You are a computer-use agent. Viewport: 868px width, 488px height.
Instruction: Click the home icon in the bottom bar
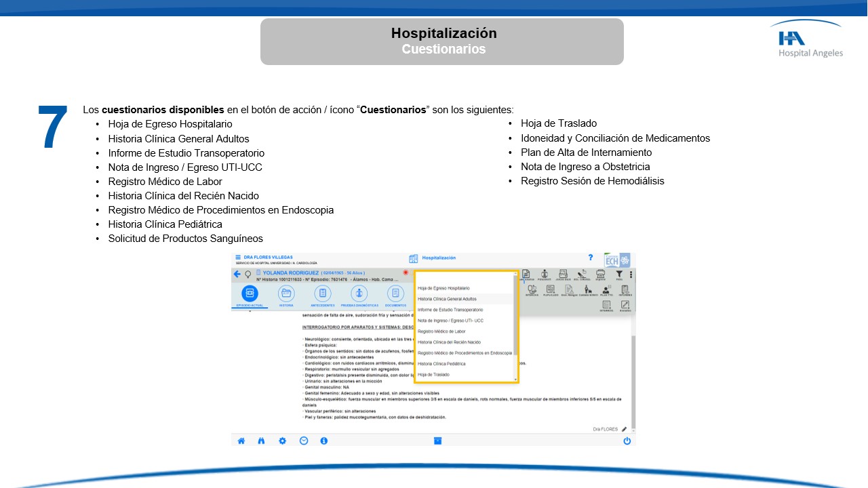click(241, 441)
